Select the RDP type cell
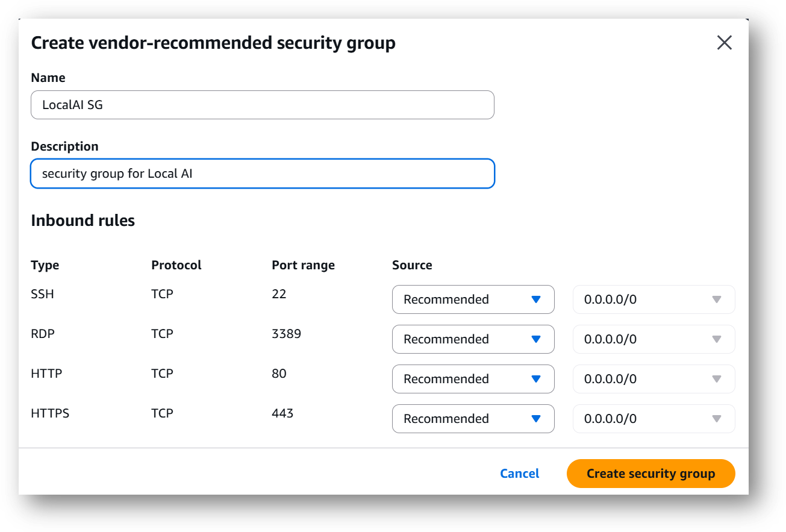786x532 pixels. coord(42,334)
